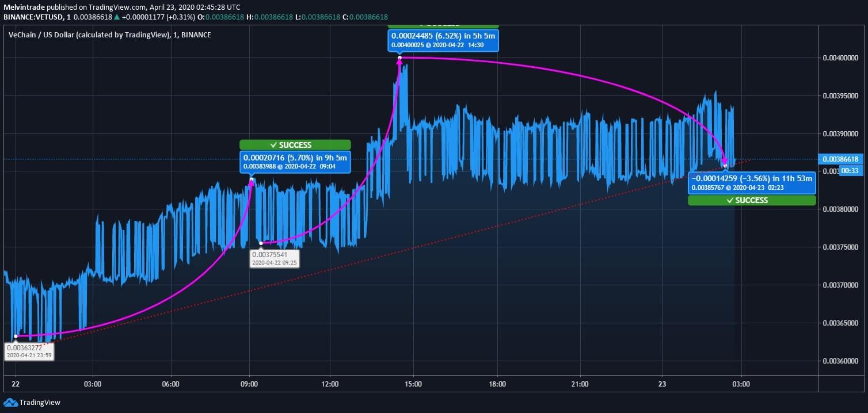The image size is (868, 413).
Task: Click price axis value 0.00360000
Action: tap(840, 361)
